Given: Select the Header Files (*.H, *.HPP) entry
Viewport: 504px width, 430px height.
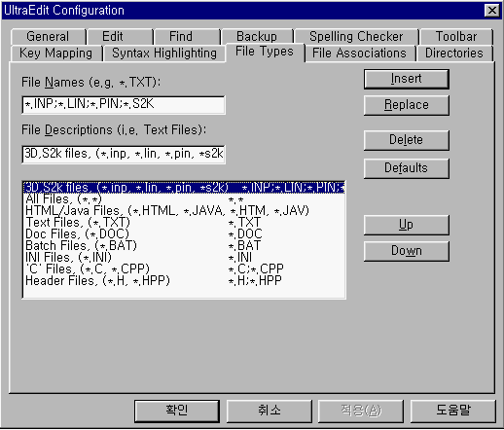Looking at the screenshot, I should 184,281.
